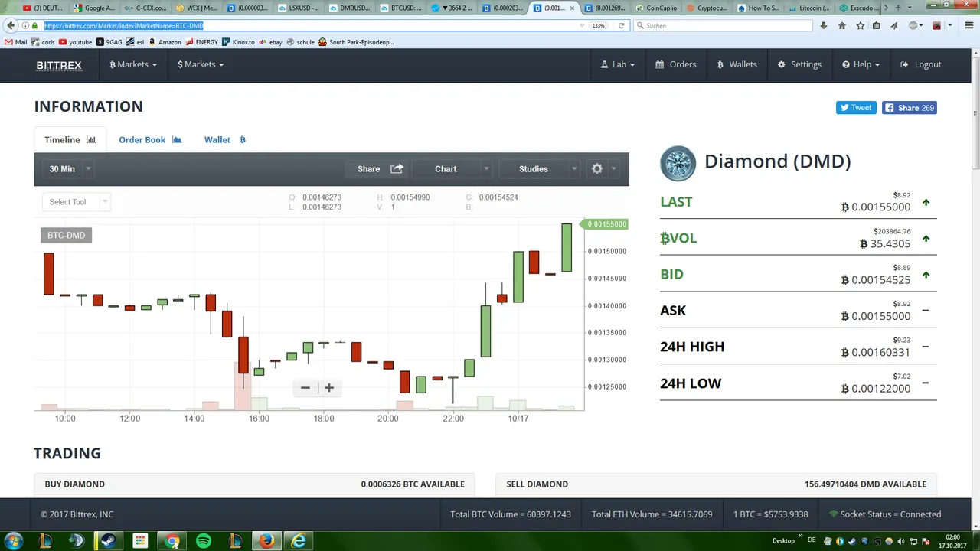The image size is (980, 551).
Task: Zoom out the chart with minus button
Action: tap(305, 387)
